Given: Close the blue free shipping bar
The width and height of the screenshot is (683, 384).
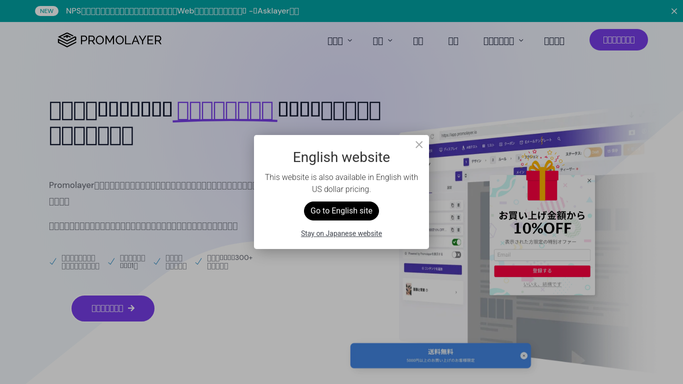Looking at the screenshot, I should (524, 356).
